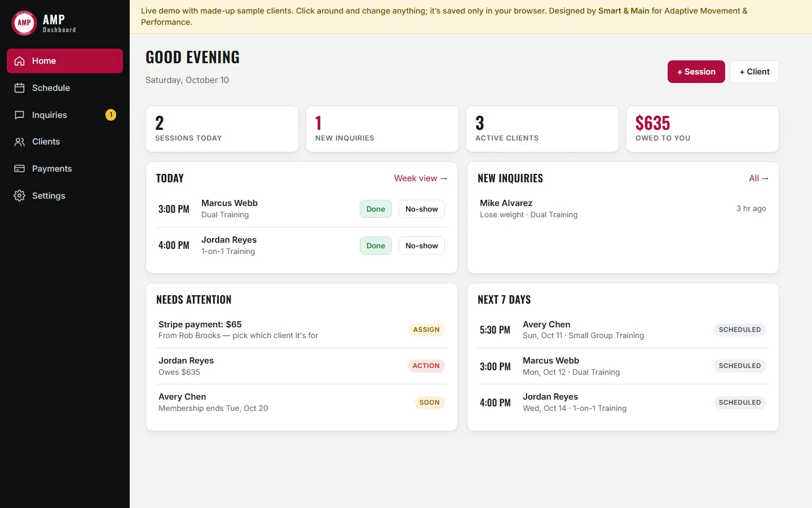Open the Stripe payment: $65 item
The image size is (812, 508).
pyautogui.click(x=302, y=330)
